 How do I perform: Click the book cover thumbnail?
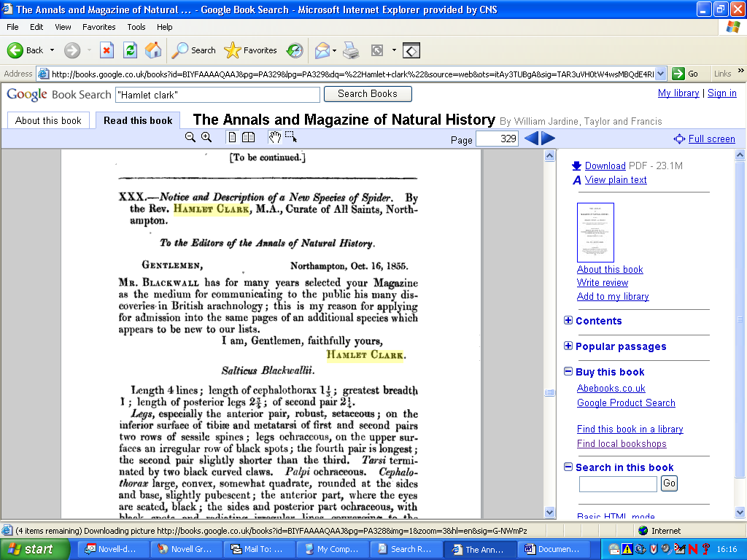595,233
